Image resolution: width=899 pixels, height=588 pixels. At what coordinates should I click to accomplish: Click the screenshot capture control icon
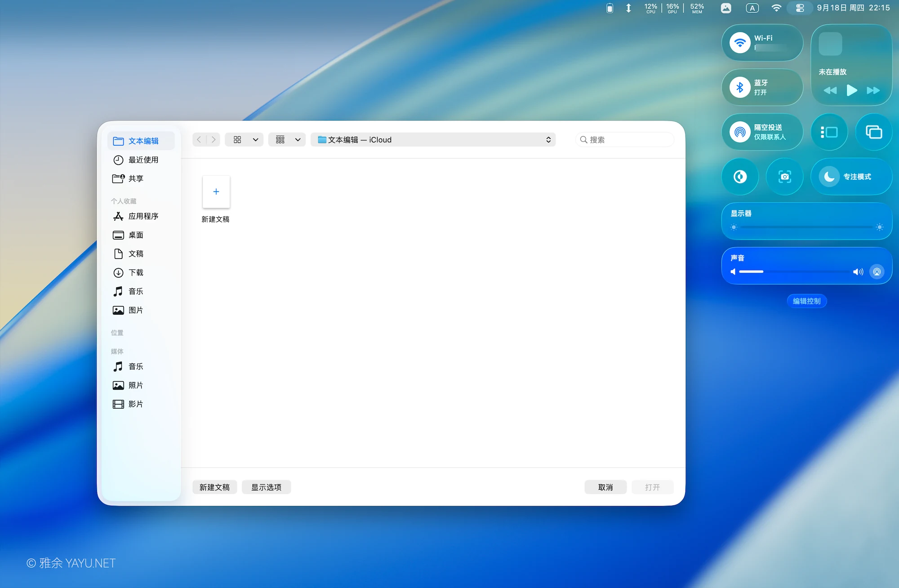784,177
